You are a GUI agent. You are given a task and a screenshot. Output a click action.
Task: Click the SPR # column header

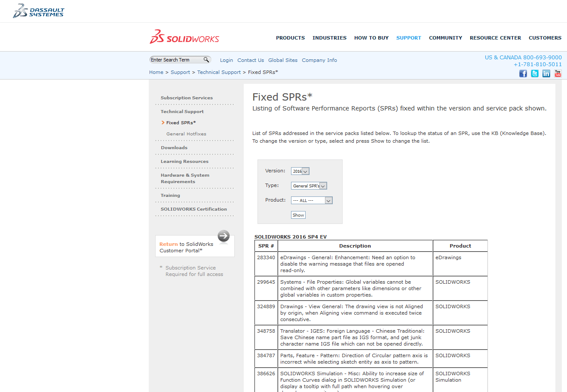pos(266,246)
